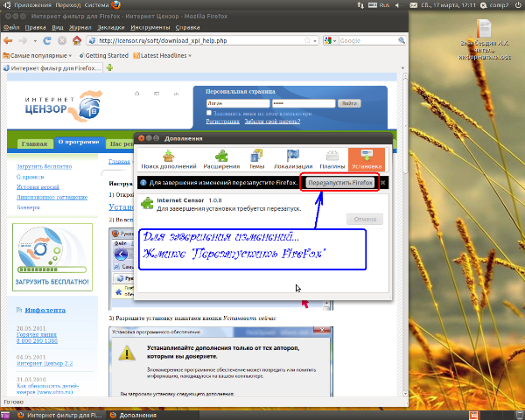Open the История версий sidebar link
This screenshot has width=525, height=420.
click(x=38, y=186)
